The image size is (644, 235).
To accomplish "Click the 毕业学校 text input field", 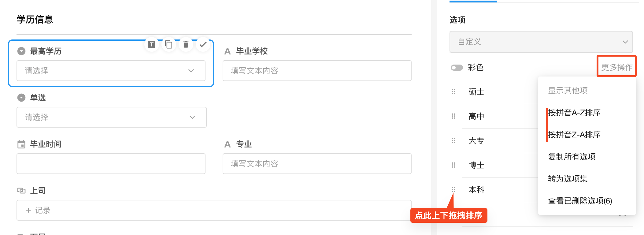I will [317, 71].
